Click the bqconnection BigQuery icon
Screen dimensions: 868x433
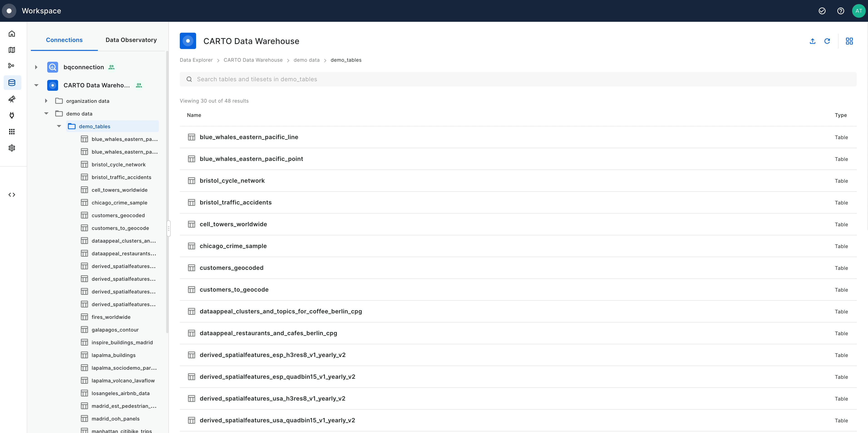click(53, 67)
